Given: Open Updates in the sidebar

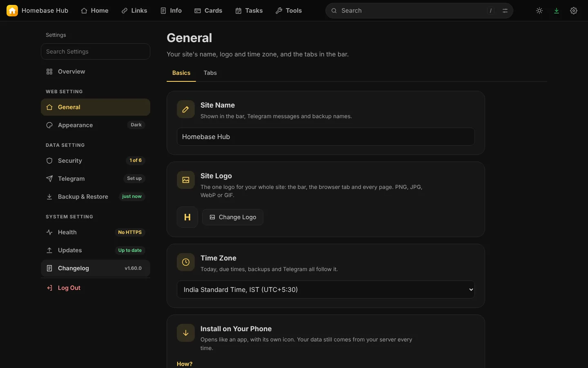Looking at the screenshot, I should [x=96, y=250].
